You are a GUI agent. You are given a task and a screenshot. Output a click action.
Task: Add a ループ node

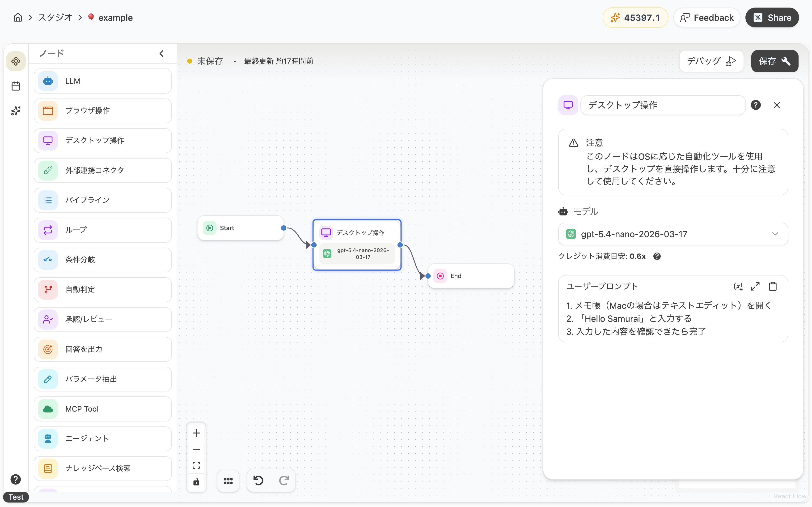pos(103,230)
